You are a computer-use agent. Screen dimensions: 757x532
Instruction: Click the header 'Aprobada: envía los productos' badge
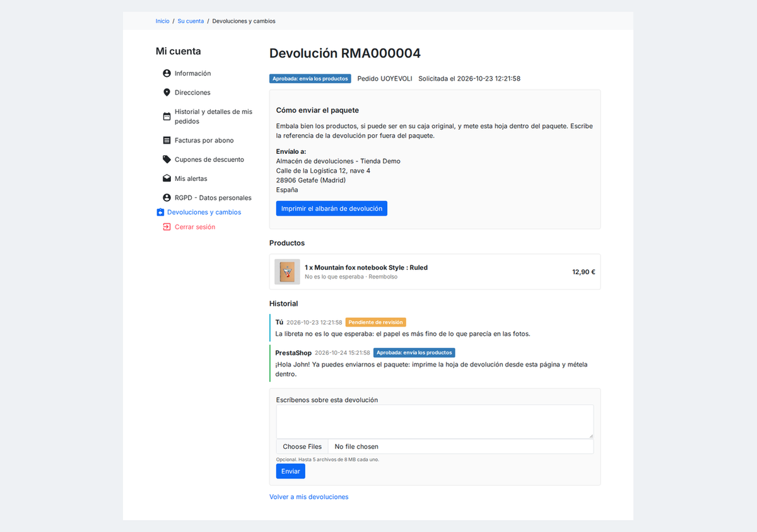tap(310, 79)
